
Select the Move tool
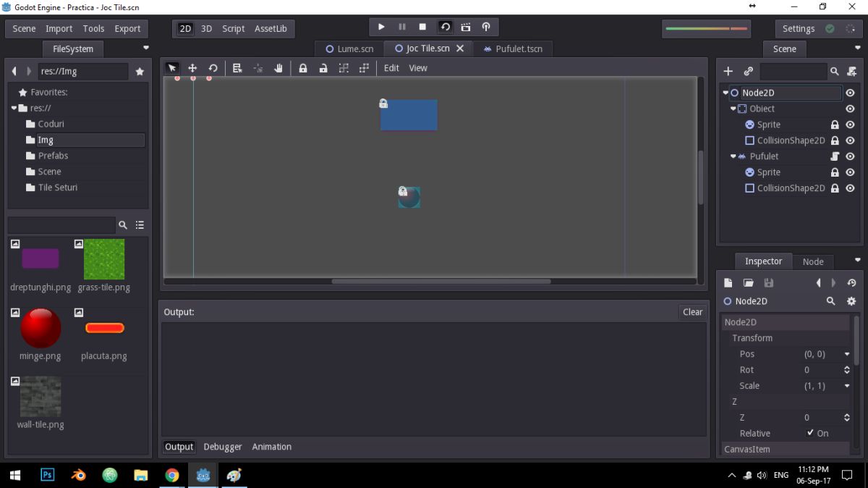click(192, 68)
